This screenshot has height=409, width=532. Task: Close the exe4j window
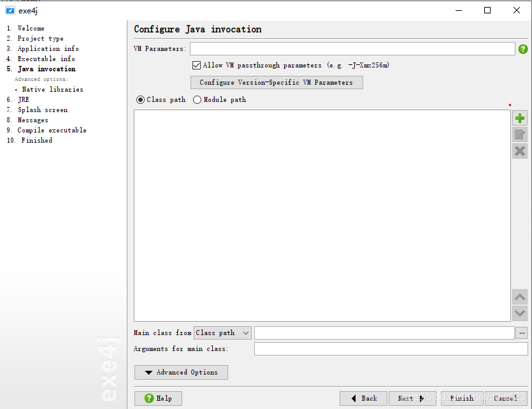pyautogui.click(x=517, y=11)
